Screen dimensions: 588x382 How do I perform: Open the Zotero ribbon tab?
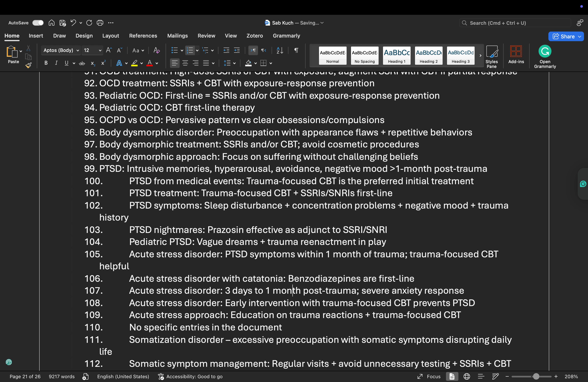[x=254, y=36]
